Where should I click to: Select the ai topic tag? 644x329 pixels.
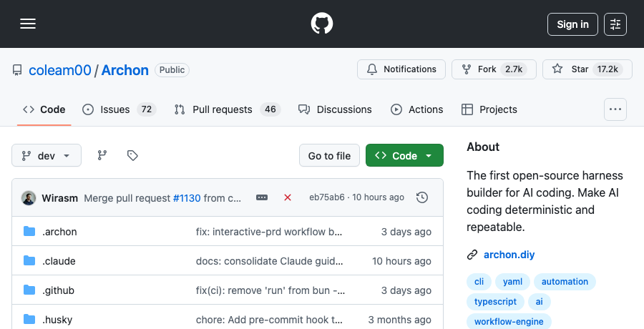[x=540, y=302]
